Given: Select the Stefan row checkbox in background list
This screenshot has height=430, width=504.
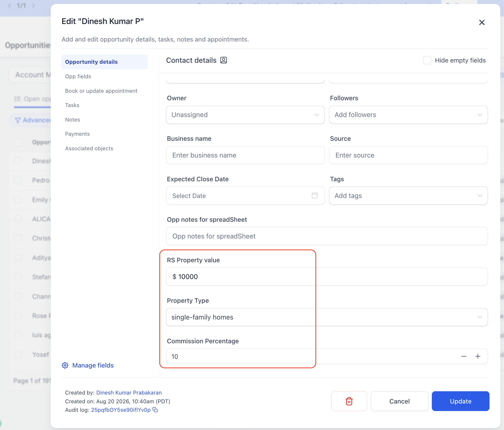Looking at the screenshot, I should [18, 277].
